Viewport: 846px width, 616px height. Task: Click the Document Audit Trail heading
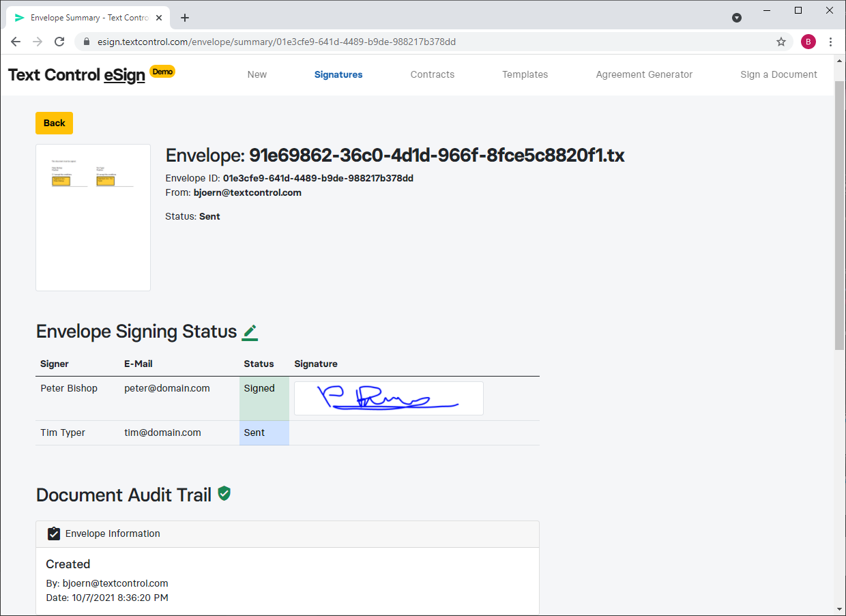click(x=123, y=495)
